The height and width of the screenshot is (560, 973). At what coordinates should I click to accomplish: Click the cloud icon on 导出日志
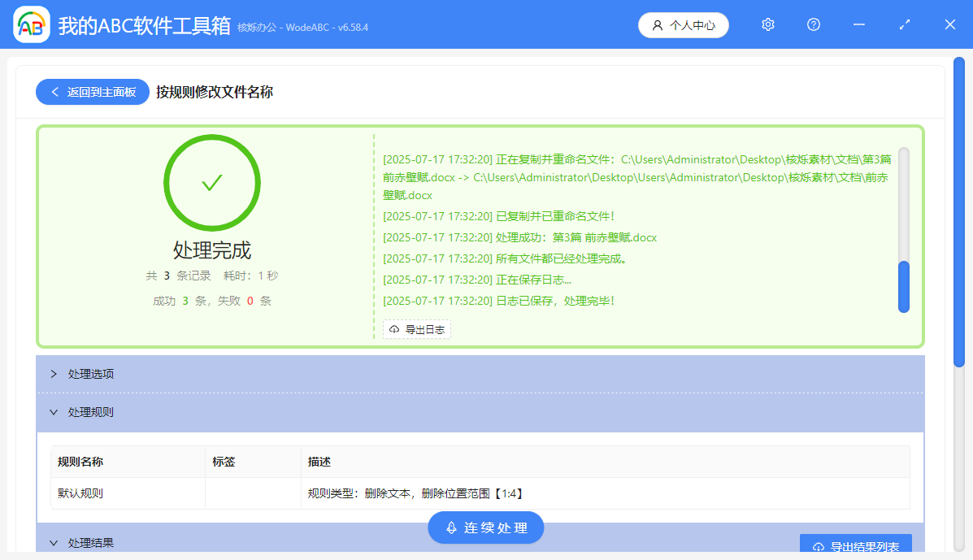[394, 329]
